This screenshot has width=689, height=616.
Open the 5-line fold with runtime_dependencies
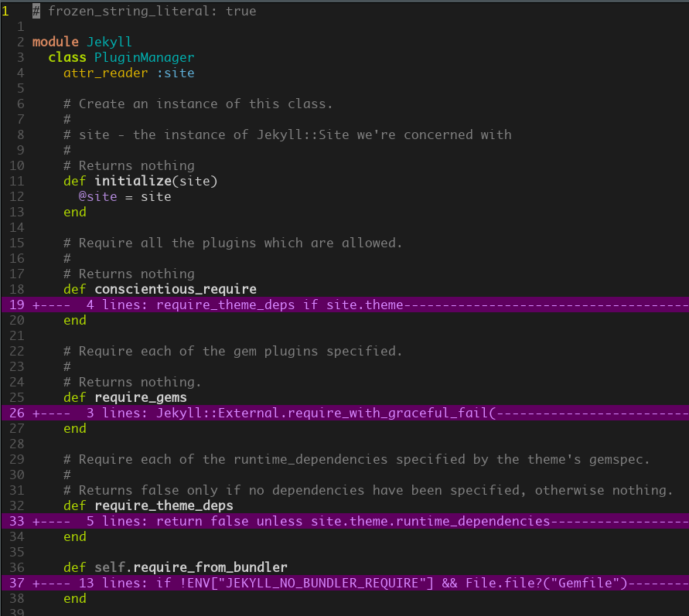345,521
